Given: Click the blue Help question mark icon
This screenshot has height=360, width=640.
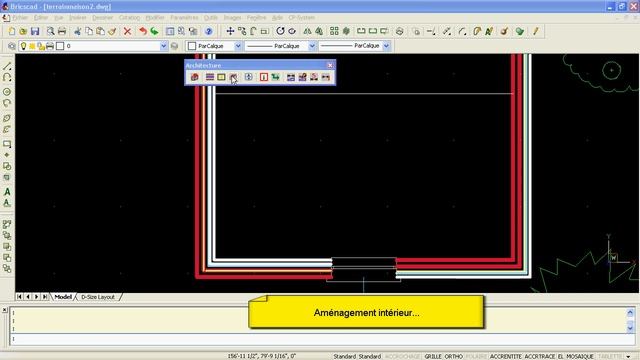Looking at the screenshot, I should (209, 31).
